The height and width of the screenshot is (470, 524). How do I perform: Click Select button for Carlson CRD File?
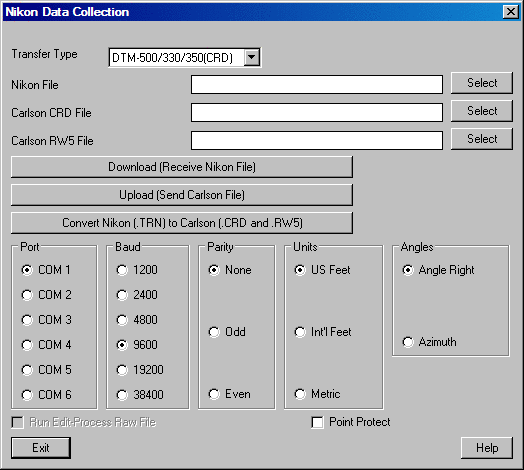tap(482, 111)
